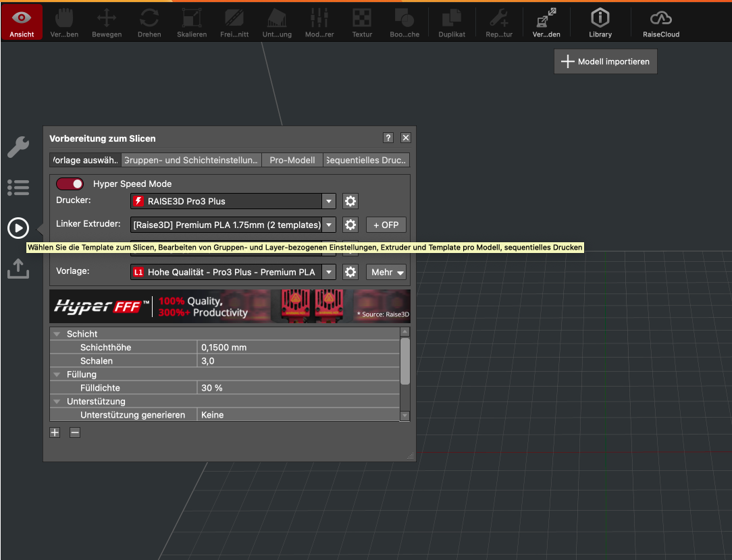Click the + OFP button
This screenshot has width=732, height=560.
386,225
